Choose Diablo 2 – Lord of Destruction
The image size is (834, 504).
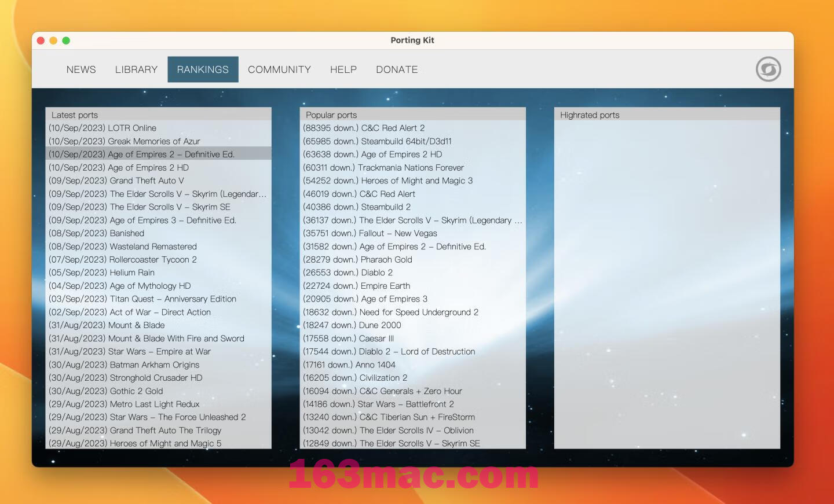[413, 351]
